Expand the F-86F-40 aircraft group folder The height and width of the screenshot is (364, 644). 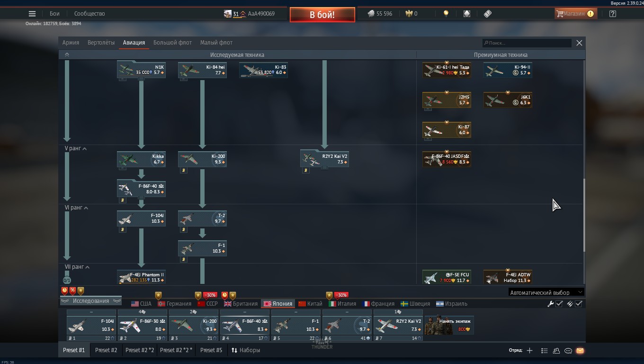pos(141,189)
